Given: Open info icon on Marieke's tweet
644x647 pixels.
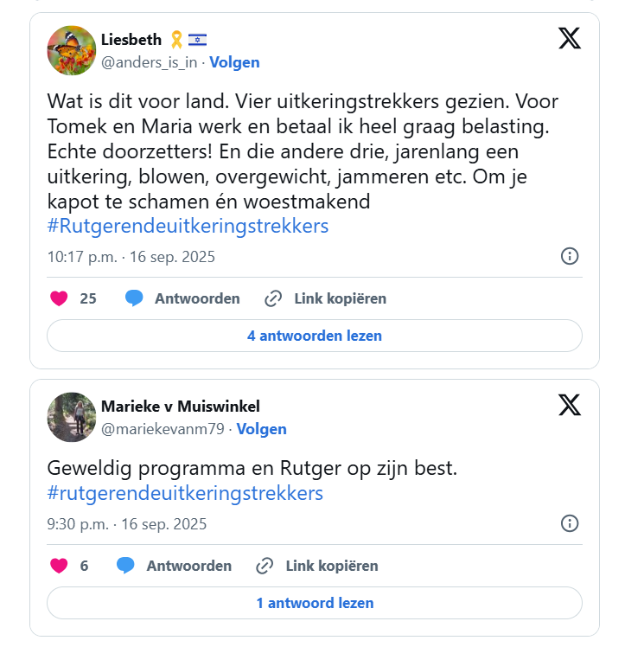Looking at the screenshot, I should (570, 523).
